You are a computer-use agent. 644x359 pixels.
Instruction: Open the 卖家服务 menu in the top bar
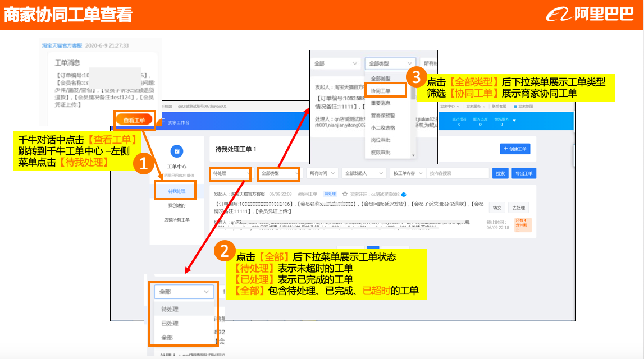point(476,107)
